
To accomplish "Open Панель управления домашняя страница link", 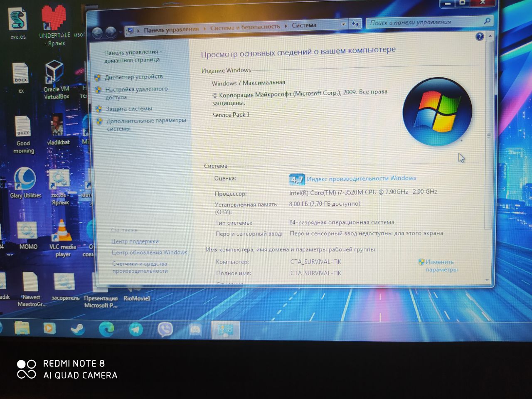I will pos(132,56).
